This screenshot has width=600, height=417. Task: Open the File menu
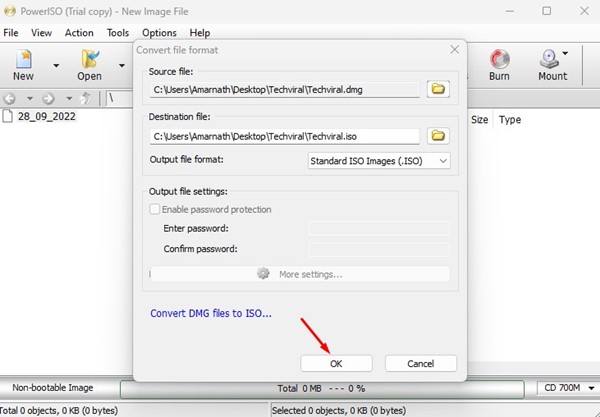click(11, 33)
